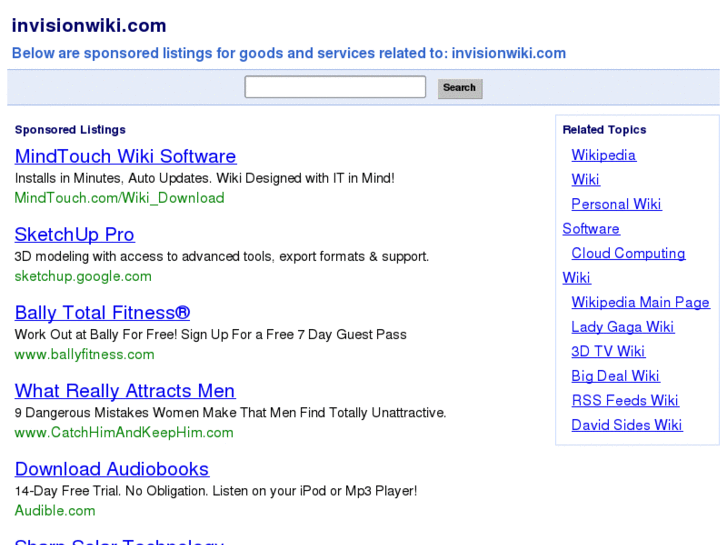
Task: Open the MindTouch Wiki Software listing
Action: 126,156
